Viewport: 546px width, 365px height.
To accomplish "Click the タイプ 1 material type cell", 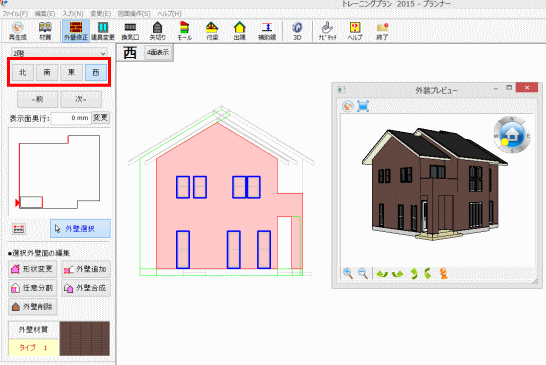I will [x=33, y=347].
